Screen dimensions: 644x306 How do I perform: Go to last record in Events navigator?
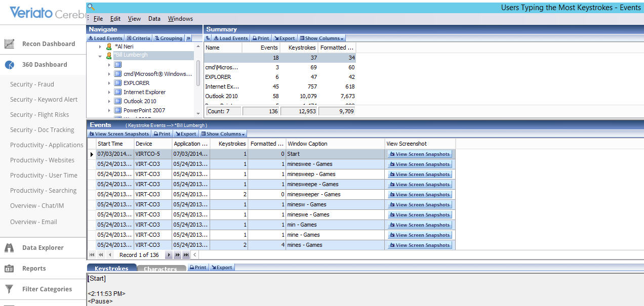(x=186, y=255)
